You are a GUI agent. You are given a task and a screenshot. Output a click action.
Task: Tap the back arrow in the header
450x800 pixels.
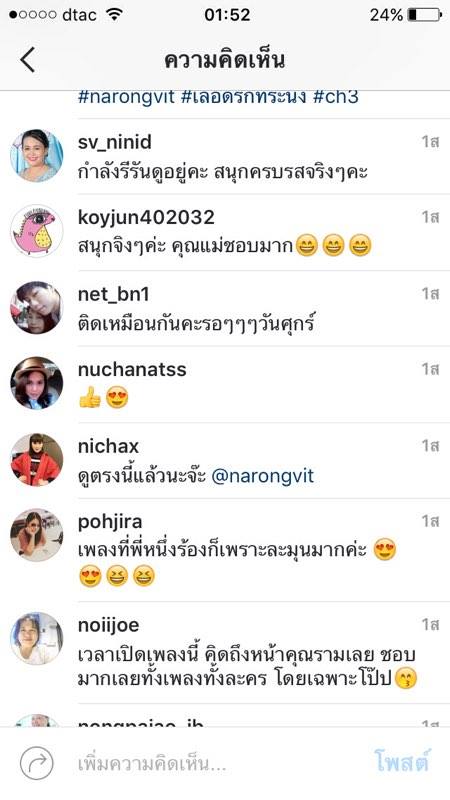click(x=28, y=60)
